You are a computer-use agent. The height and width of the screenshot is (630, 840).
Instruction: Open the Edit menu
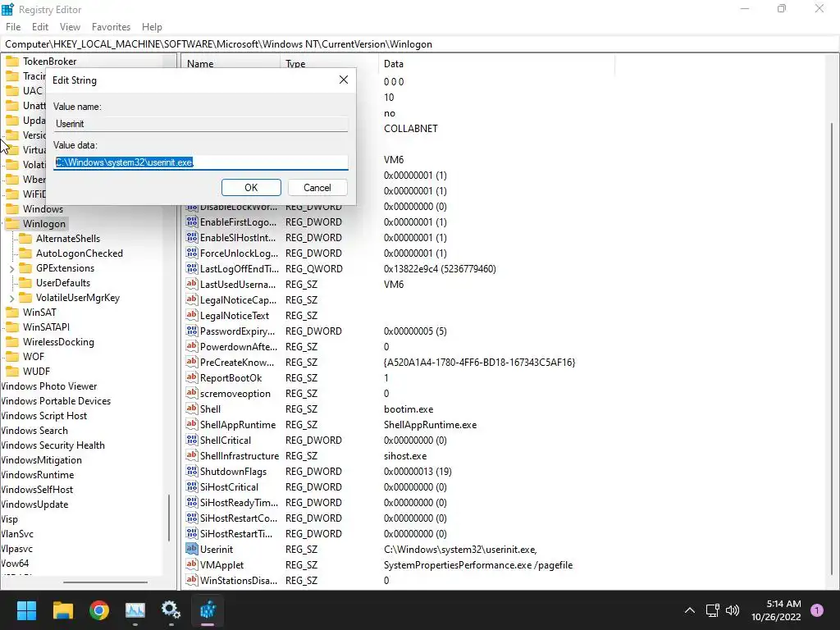point(40,27)
